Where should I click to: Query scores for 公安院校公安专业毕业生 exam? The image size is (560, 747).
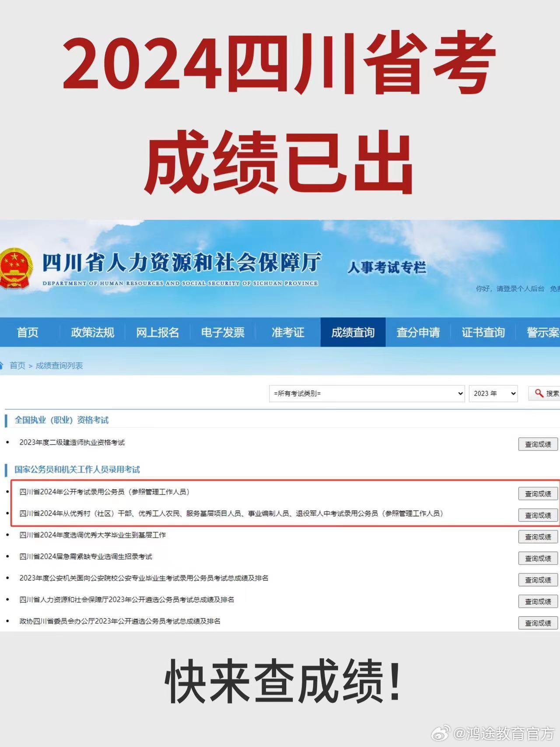point(538,580)
